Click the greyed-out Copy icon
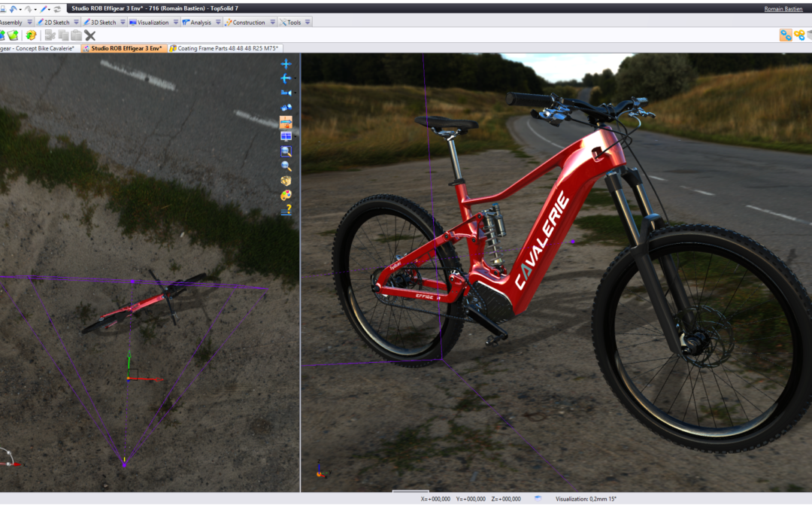This screenshot has width=812, height=508. 64,35
